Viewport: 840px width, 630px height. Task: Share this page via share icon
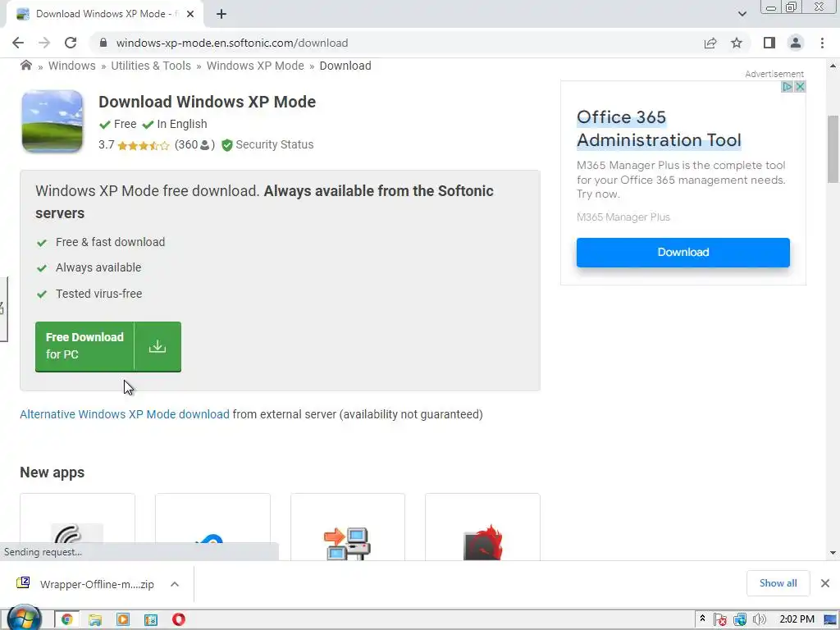710,43
